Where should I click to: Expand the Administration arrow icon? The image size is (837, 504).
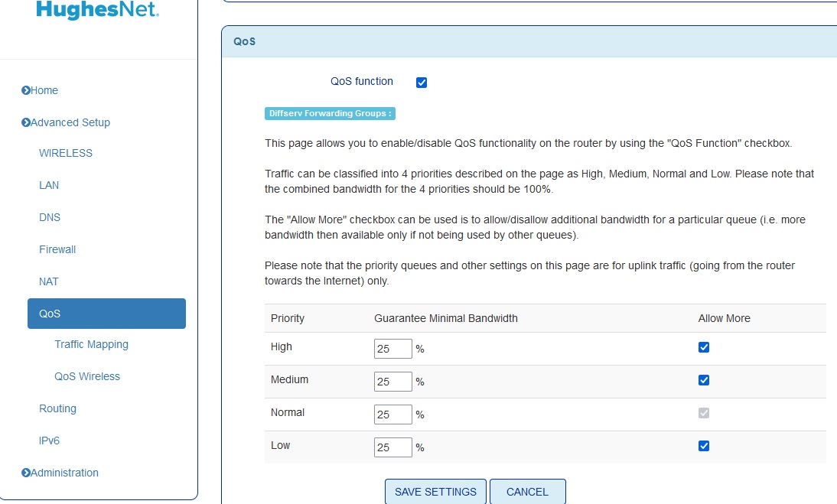[25, 473]
